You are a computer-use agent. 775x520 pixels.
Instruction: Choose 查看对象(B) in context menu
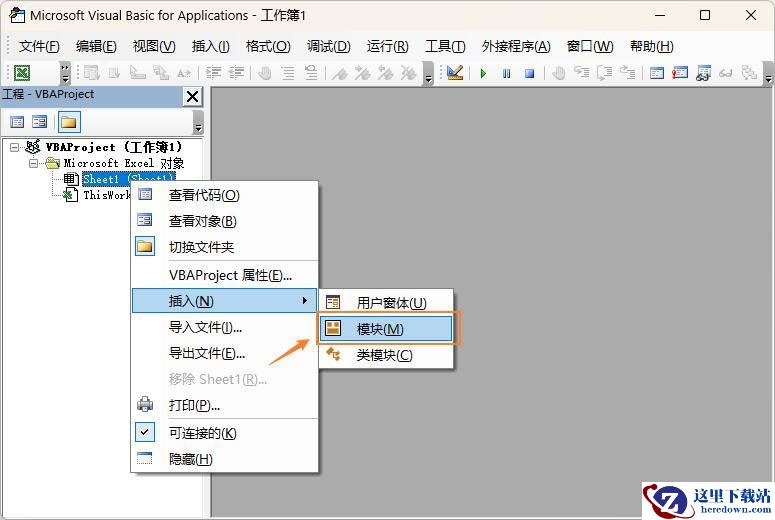tap(225, 221)
